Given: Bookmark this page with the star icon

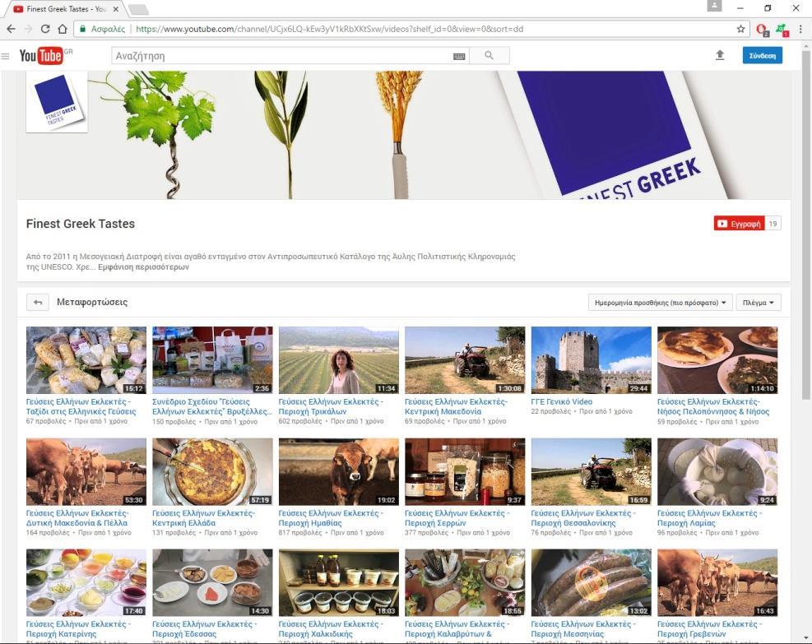Looking at the screenshot, I should coord(741,29).
